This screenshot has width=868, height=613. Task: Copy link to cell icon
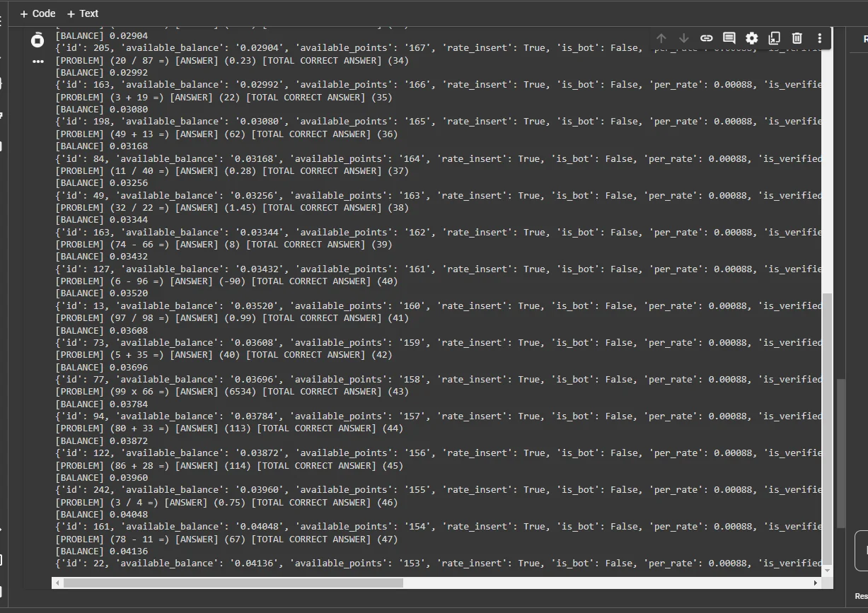click(x=707, y=38)
